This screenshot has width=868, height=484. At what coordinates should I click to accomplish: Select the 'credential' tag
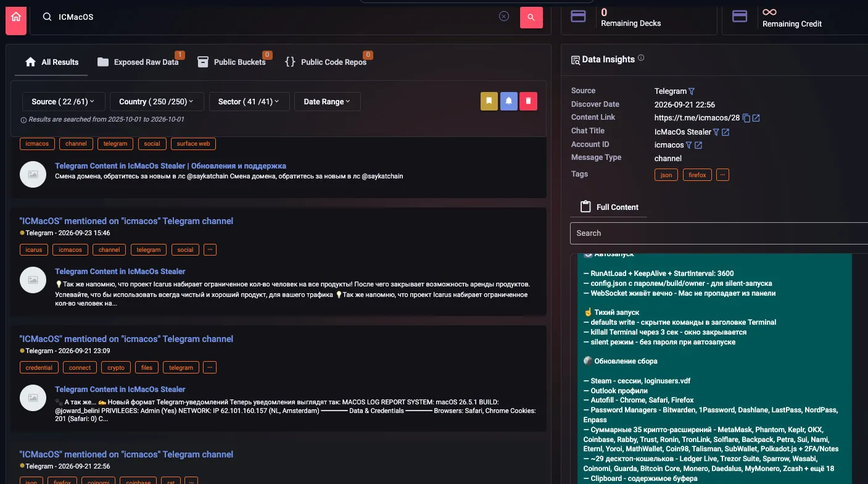point(39,367)
